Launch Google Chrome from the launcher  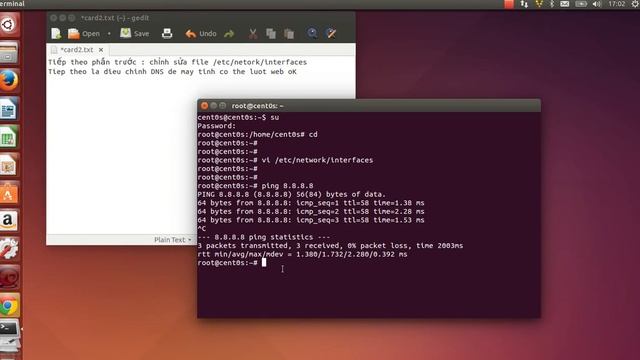[9, 306]
